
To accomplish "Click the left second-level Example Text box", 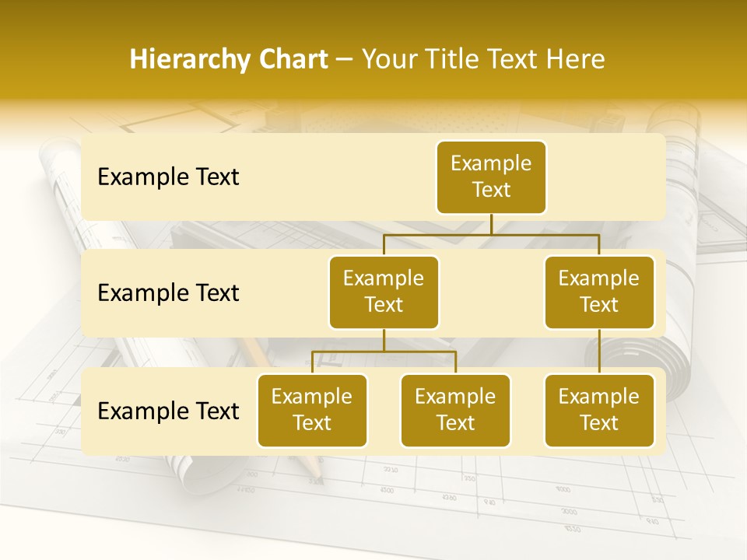I will click(384, 292).
